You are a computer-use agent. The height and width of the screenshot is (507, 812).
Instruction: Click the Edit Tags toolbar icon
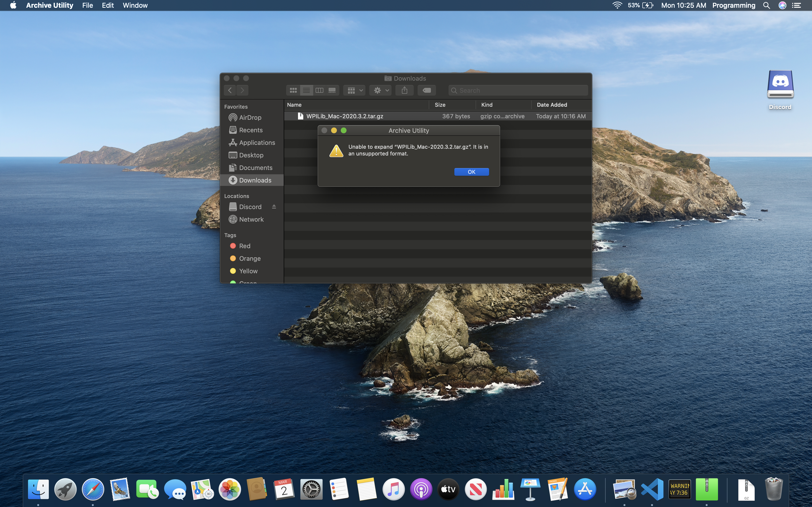(427, 90)
